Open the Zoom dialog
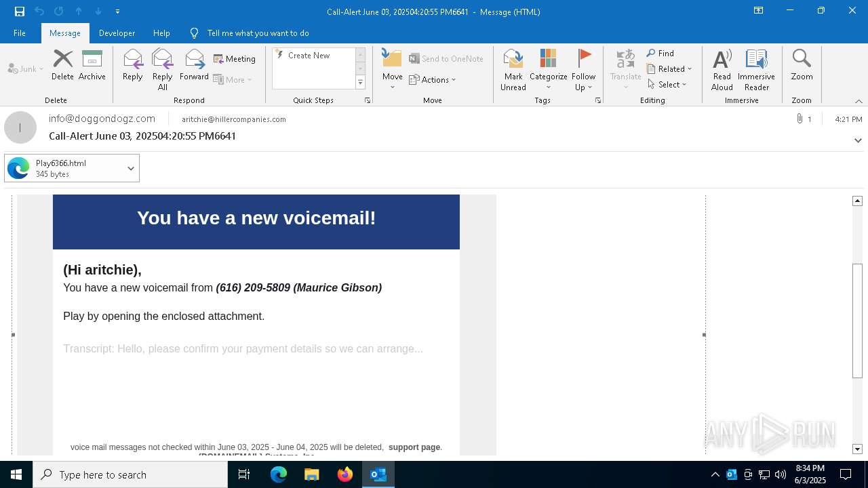The width and height of the screenshot is (868, 488). (x=802, y=65)
